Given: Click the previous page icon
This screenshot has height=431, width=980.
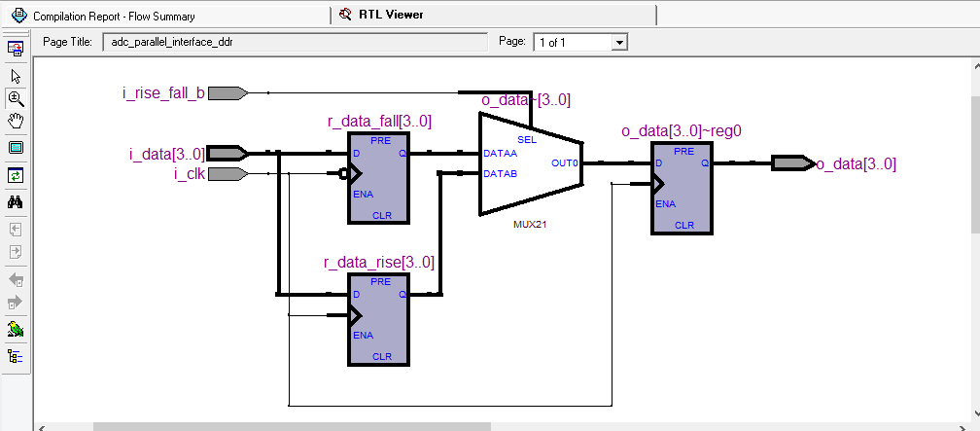Looking at the screenshot, I should pyautogui.click(x=16, y=230).
